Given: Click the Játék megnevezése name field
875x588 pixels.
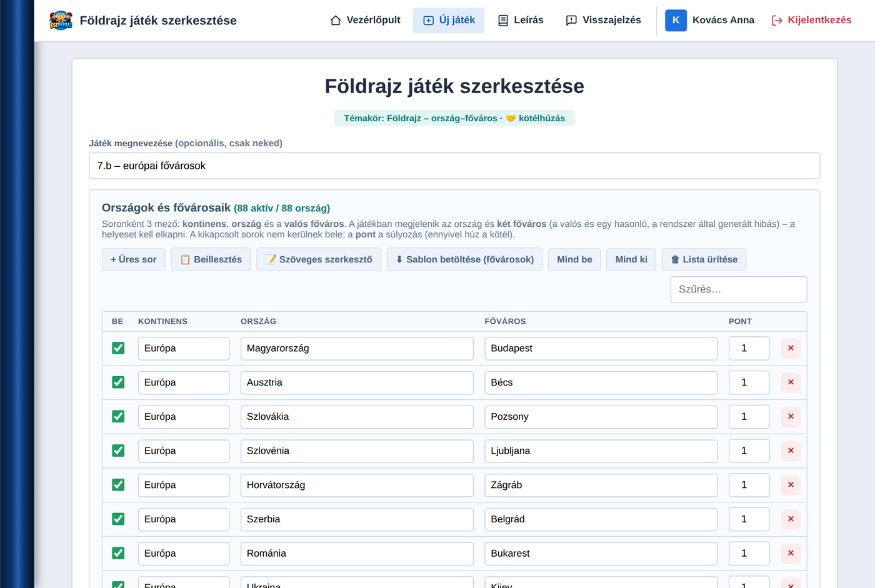Looking at the screenshot, I should pos(454,166).
